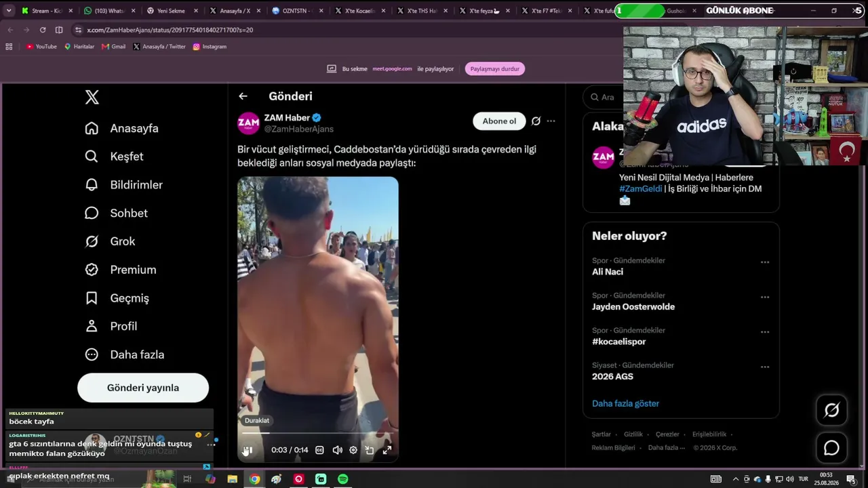Open floating Grok button at bottom right
This screenshot has height=488, width=868.
click(831, 410)
